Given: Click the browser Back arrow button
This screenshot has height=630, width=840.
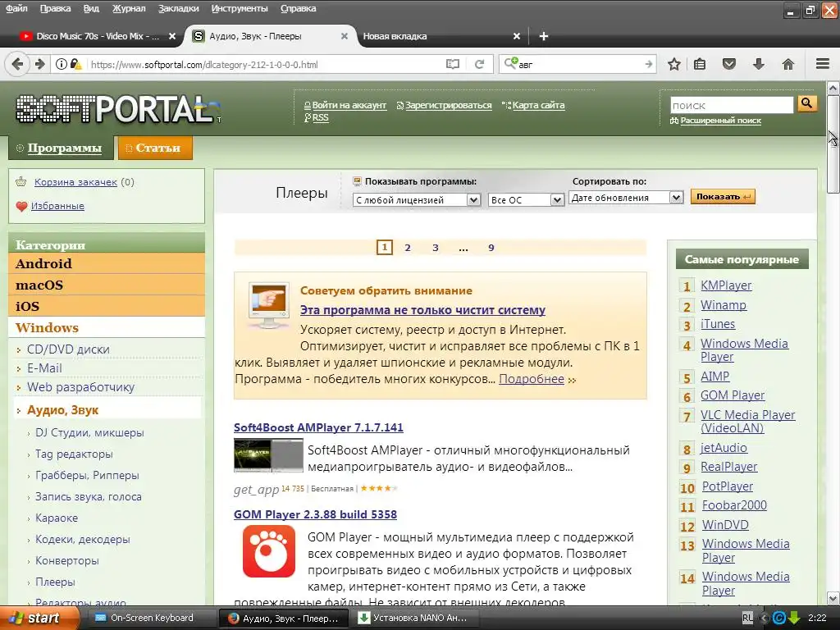Looking at the screenshot, I should tap(17, 64).
